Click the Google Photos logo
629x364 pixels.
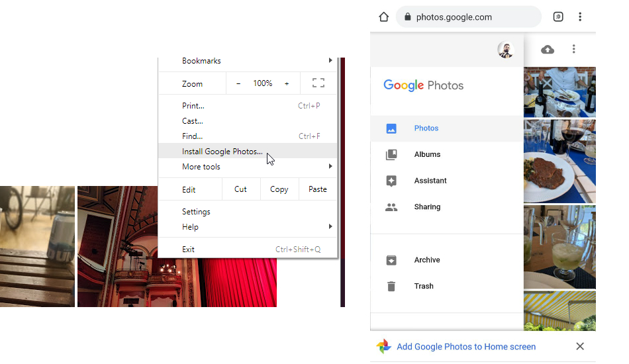[423, 85]
